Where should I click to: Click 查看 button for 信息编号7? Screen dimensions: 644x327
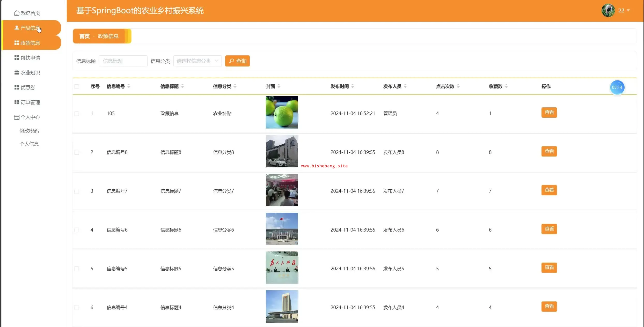click(x=549, y=190)
